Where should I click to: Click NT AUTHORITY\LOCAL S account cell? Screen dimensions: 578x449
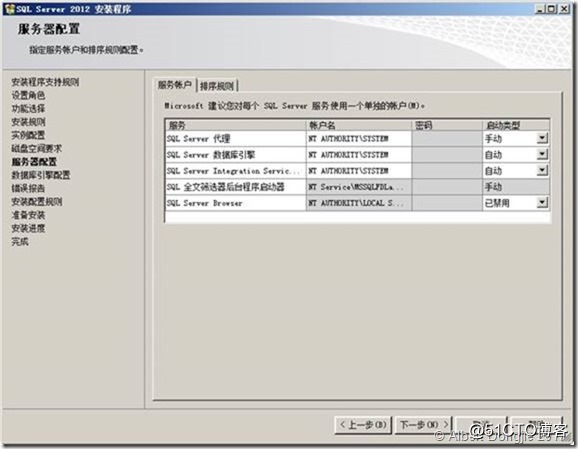359,203
